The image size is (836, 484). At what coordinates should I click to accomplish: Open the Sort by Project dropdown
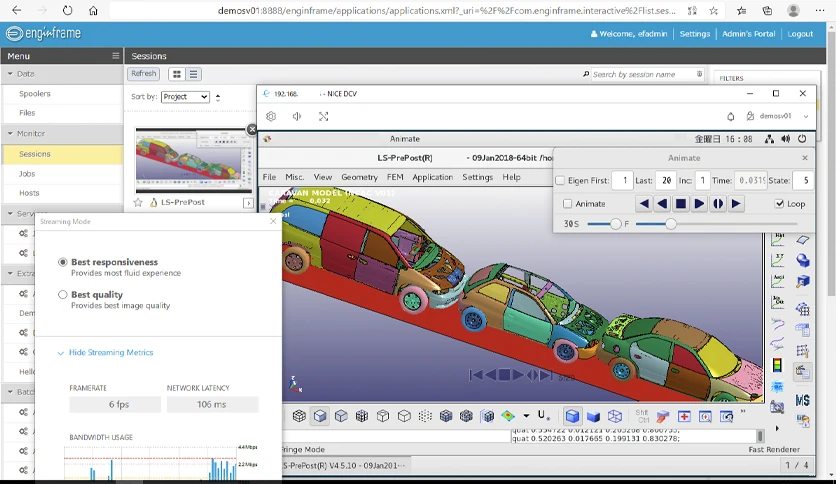[185, 96]
